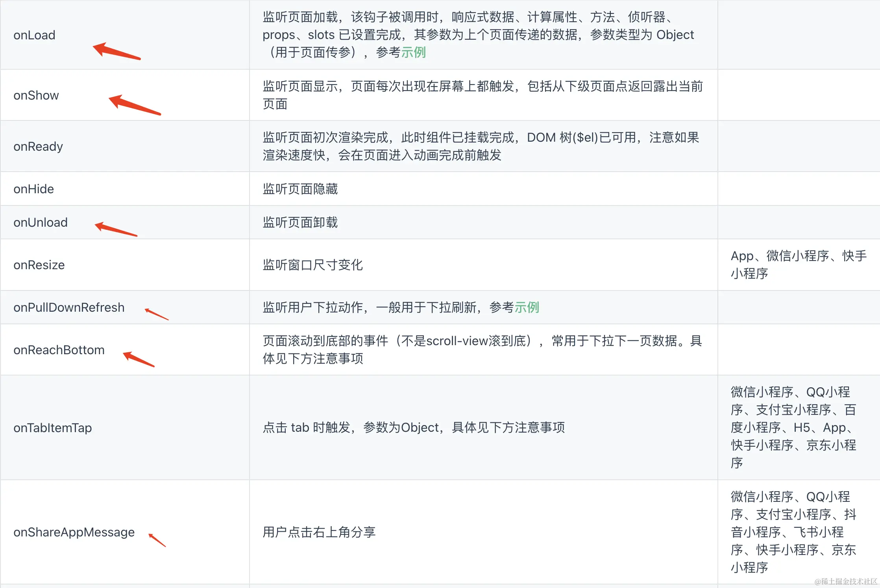Click the onTabItemTap function name
Image resolution: width=880 pixels, height=588 pixels.
52,428
